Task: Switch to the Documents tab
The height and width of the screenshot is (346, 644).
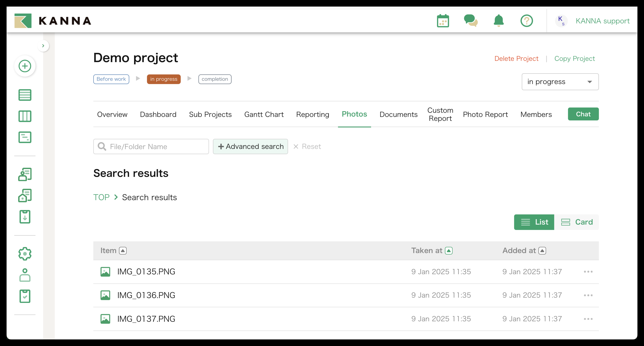Action: (398, 115)
